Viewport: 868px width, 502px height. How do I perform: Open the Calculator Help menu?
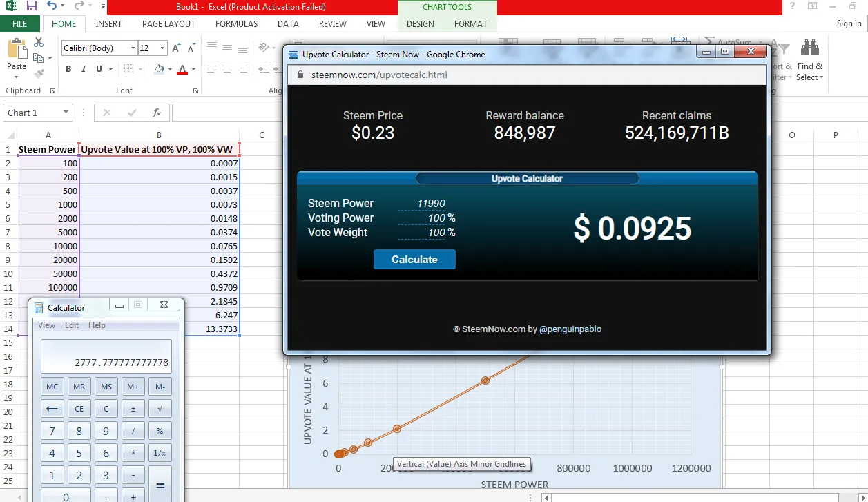pos(97,325)
